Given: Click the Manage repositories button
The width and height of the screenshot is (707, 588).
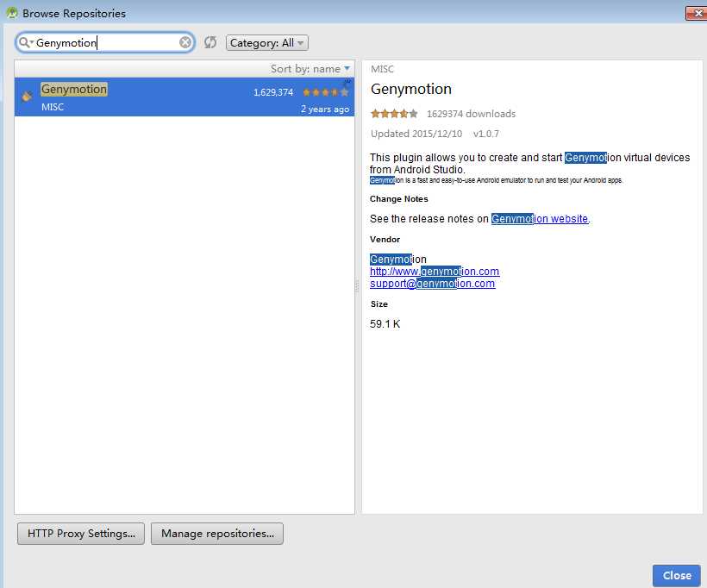Looking at the screenshot, I should point(217,534).
